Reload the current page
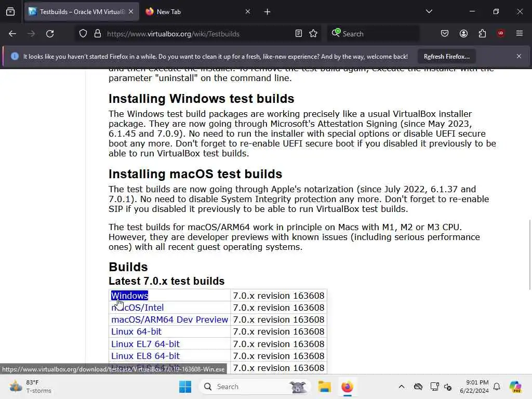The height and width of the screenshot is (399, 532). 50,34
